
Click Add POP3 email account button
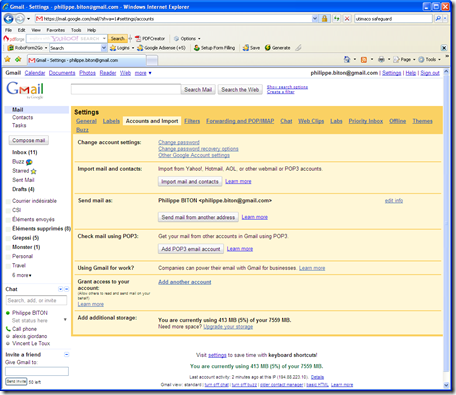[x=191, y=249]
